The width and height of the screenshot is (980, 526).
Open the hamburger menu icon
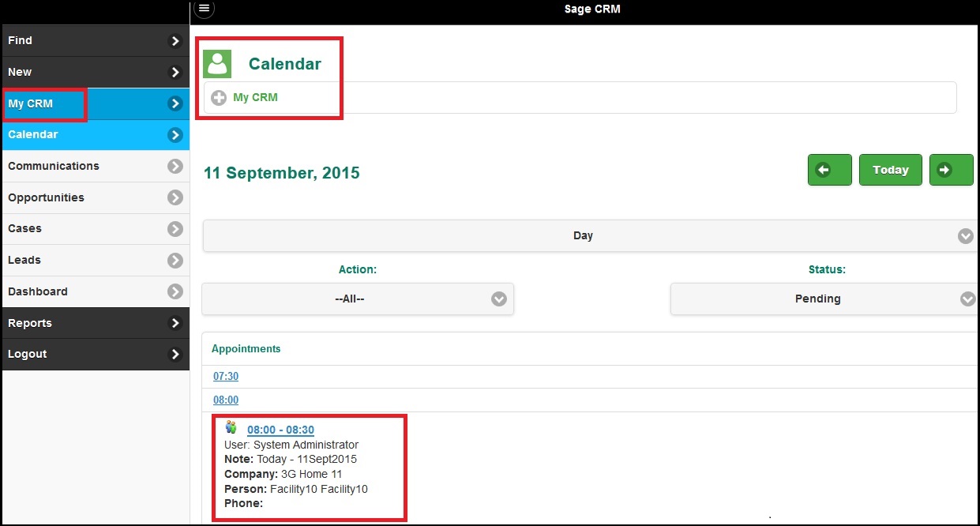204,9
